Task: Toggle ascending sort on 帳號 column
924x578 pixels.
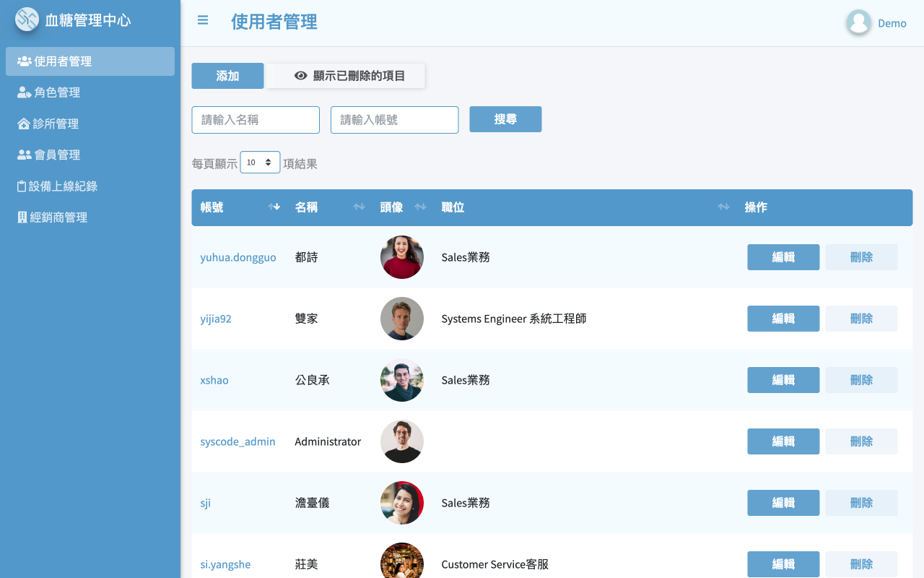Action: click(x=274, y=207)
